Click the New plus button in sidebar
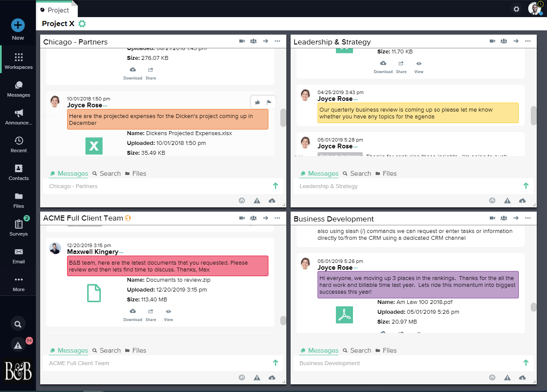 (18, 26)
